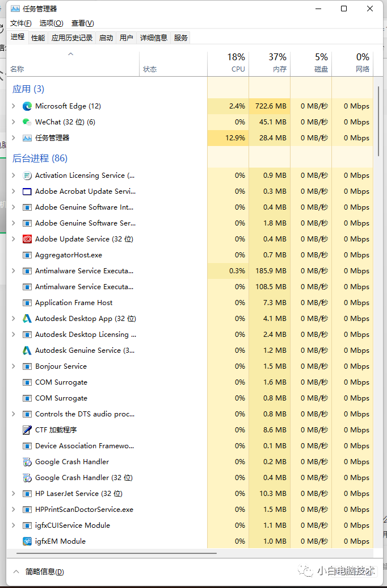The height and width of the screenshot is (588, 387).
Task: Switch to the 应用历史记录 tab
Action: click(x=72, y=38)
